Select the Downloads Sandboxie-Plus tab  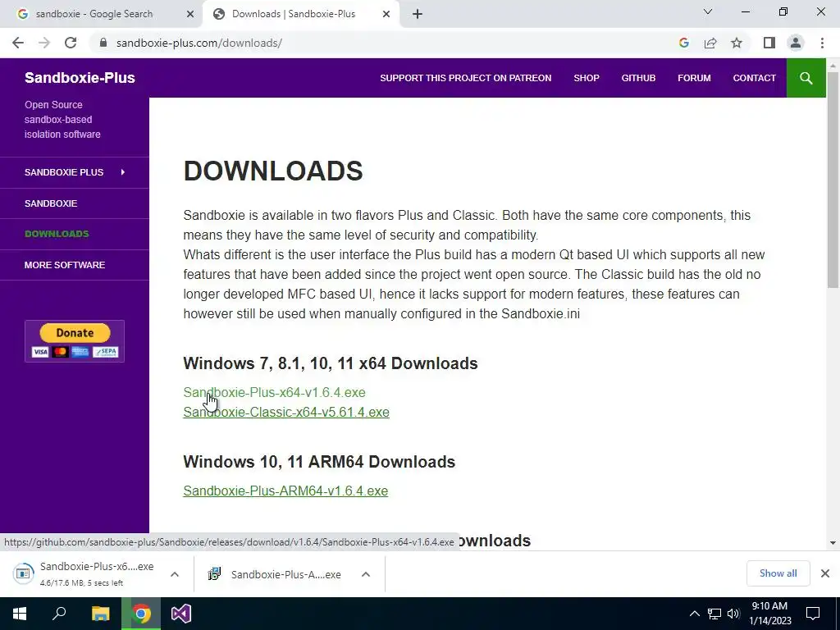tap(300, 14)
